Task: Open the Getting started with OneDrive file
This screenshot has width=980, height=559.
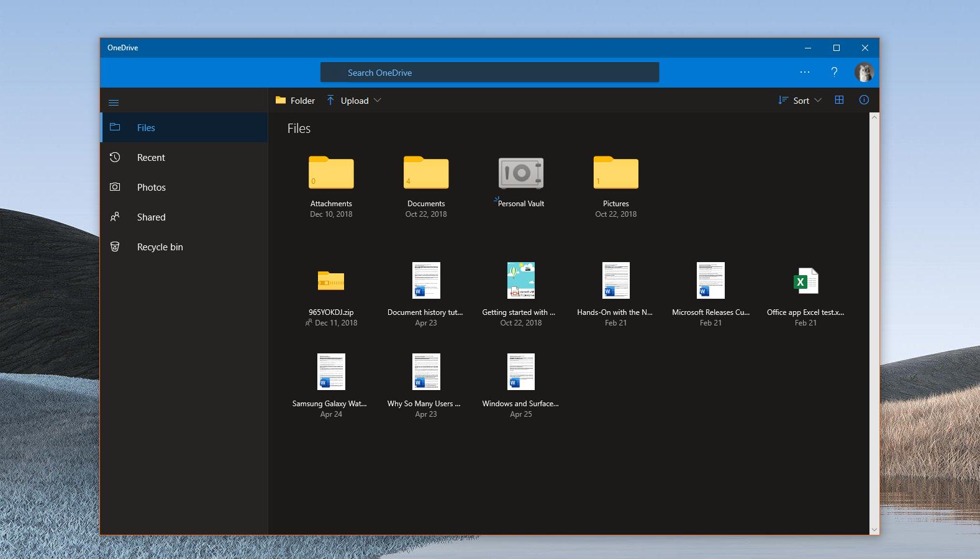Action: 521,280
